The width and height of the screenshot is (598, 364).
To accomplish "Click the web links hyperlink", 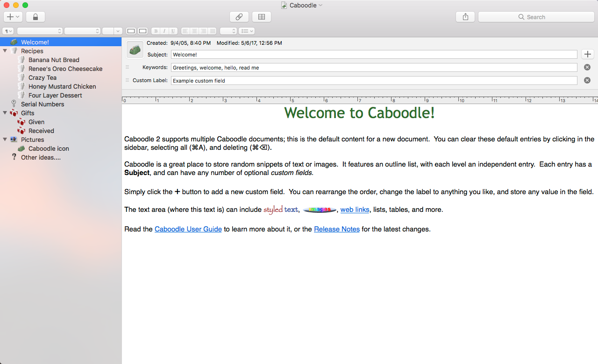I will tap(355, 210).
